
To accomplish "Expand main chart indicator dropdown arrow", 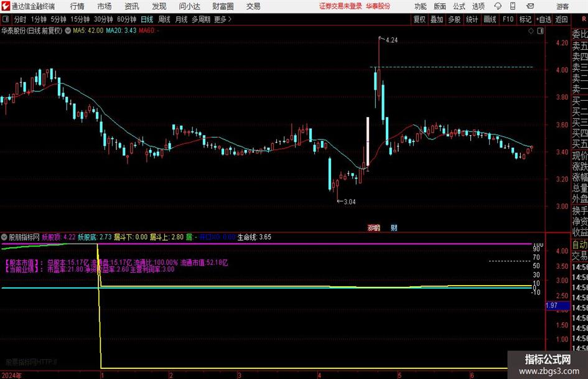I will pyautogui.click(x=68, y=30).
